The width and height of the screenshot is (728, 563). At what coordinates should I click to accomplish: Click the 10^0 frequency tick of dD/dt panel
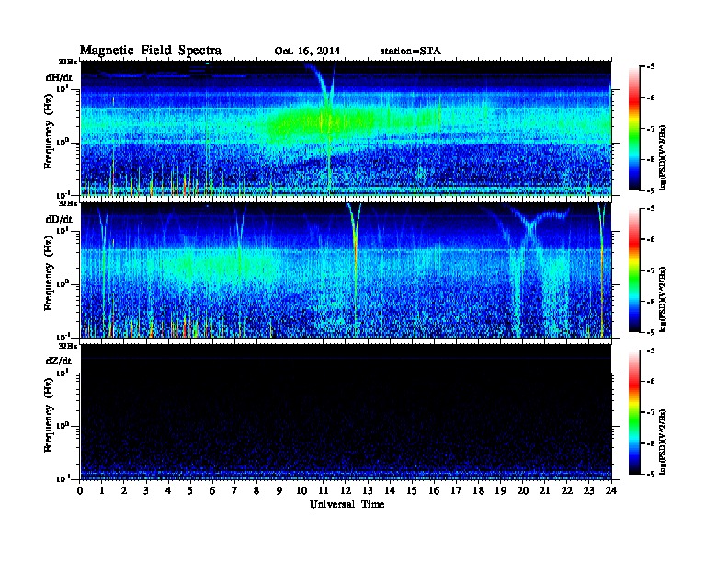pyautogui.click(x=63, y=284)
